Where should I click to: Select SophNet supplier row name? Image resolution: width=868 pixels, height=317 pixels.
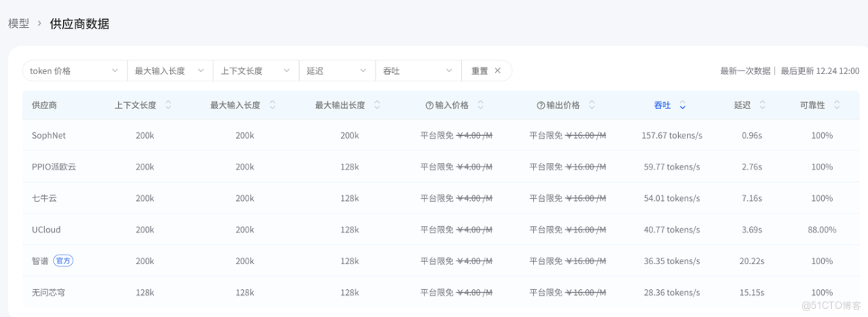pyautogui.click(x=48, y=135)
